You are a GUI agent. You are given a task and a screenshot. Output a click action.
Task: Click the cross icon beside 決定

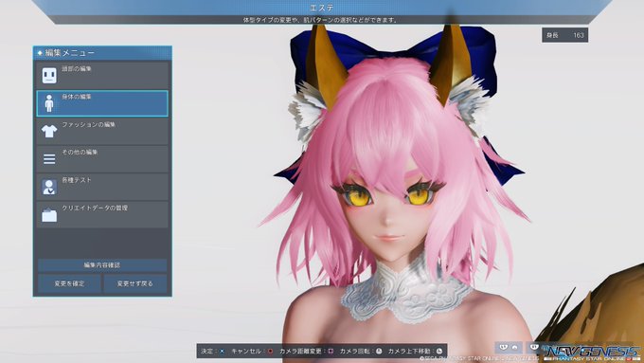(x=223, y=352)
